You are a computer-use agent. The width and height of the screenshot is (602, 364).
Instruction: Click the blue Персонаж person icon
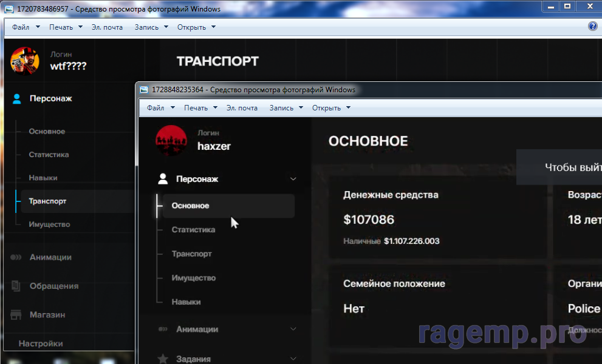coord(17,98)
